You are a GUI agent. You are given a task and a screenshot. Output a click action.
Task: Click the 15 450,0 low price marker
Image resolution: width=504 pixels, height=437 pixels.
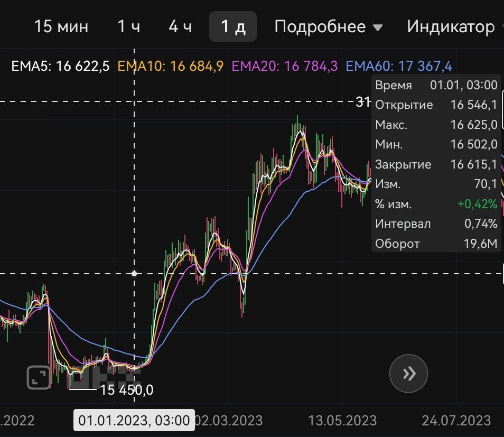(127, 390)
